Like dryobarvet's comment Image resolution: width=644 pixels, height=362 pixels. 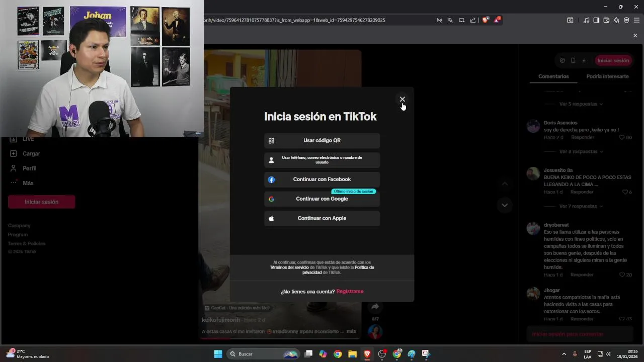point(622,275)
